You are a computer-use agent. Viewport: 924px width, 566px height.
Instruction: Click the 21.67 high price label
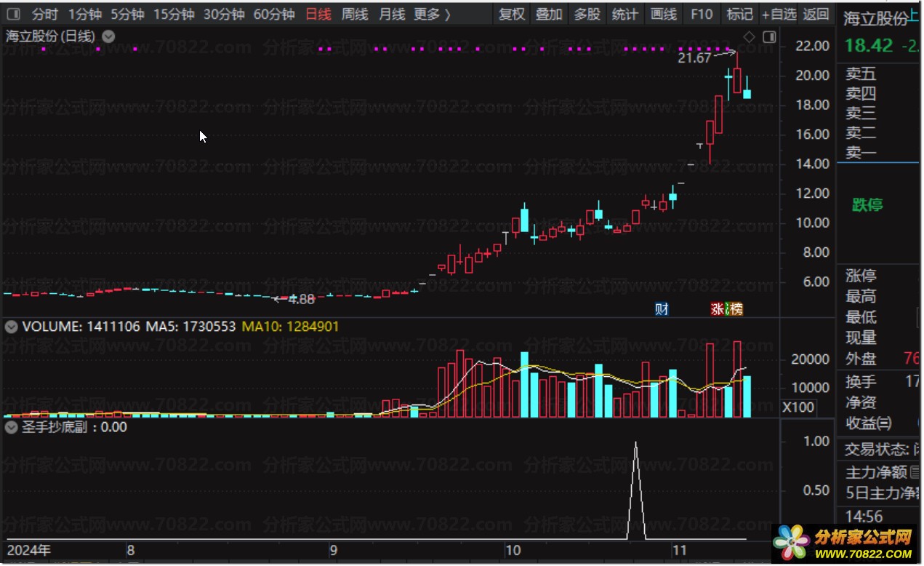pos(694,58)
